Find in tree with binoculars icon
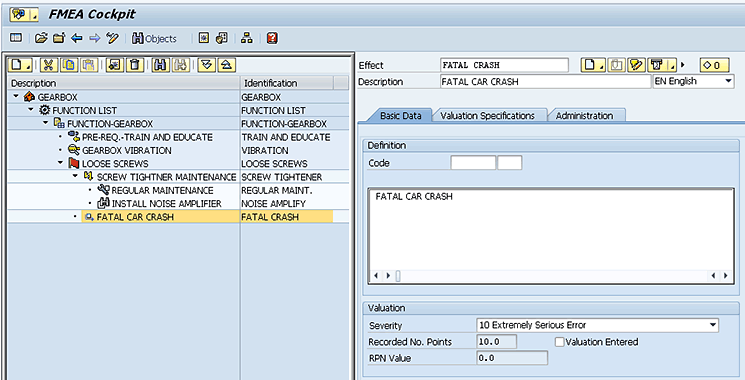The width and height of the screenshot is (745, 380). [x=161, y=65]
